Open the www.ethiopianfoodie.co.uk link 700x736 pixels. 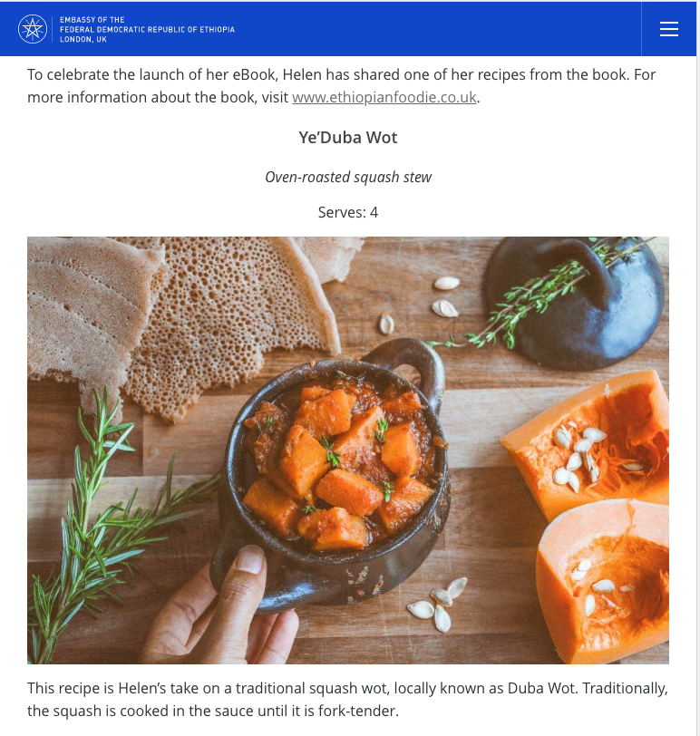click(384, 97)
